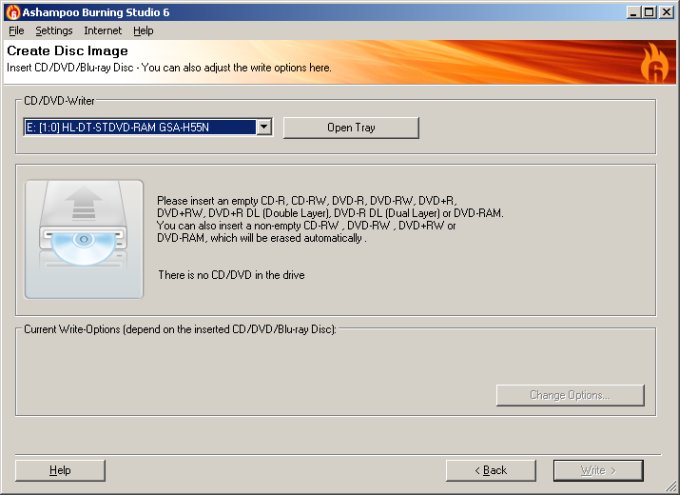Open the File menu
680x495 pixels.
click(16, 31)
